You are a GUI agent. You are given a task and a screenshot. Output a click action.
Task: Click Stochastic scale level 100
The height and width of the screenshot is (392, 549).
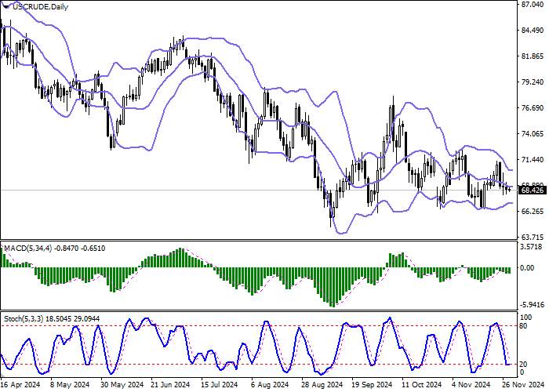point(526,318)
